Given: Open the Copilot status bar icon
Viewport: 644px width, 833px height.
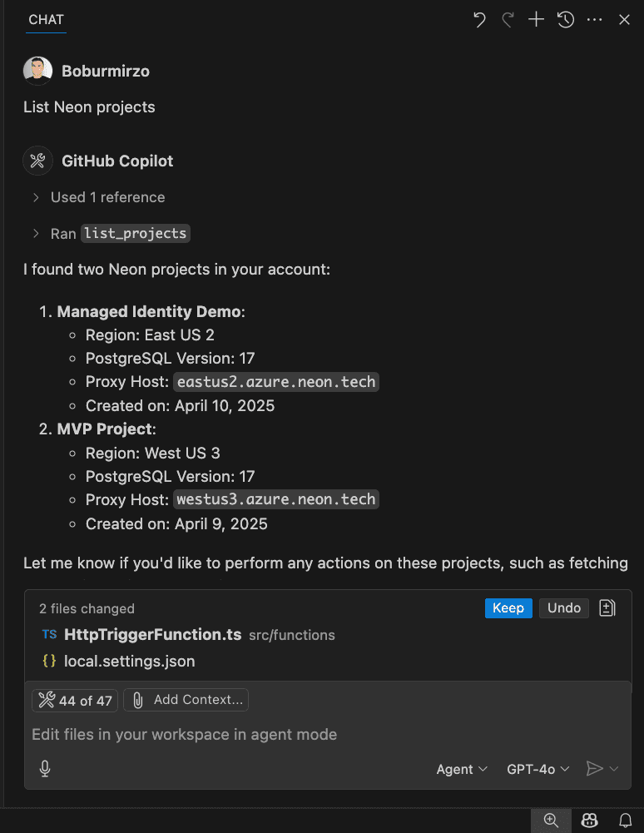Looking at the screenshot, I should (x=590, y=821).
